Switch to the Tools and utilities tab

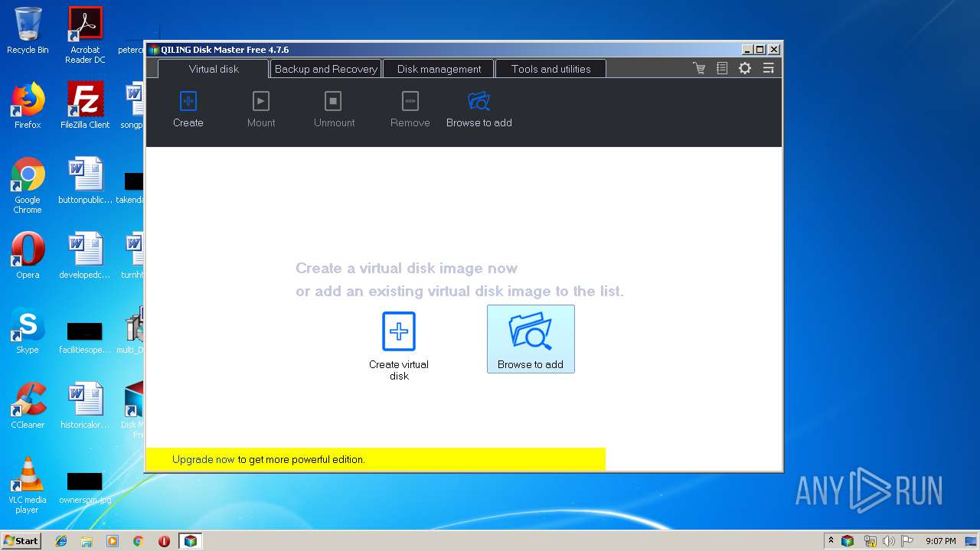(550, 69)
